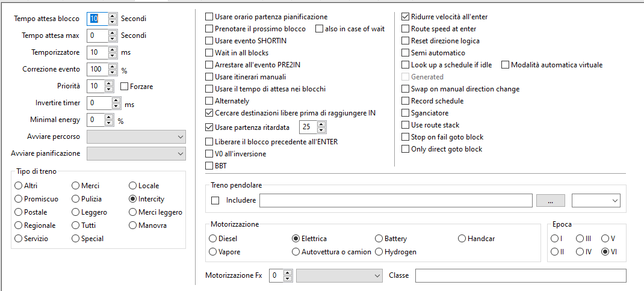Increase the Priorità spinner value
The width and height of the screenshot is (644, 291).
[x=109, y=83]
